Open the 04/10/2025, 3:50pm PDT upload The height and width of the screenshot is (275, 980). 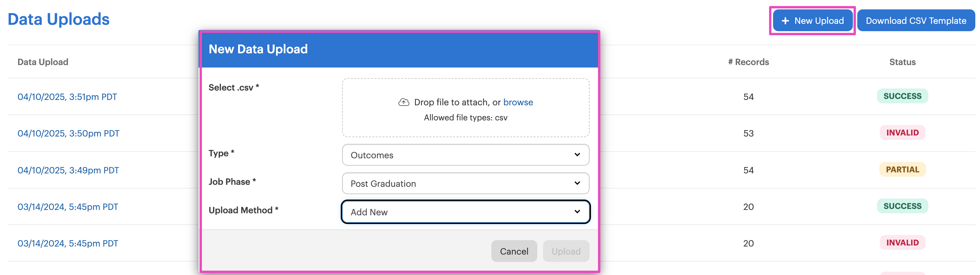[x=68, y=133]
